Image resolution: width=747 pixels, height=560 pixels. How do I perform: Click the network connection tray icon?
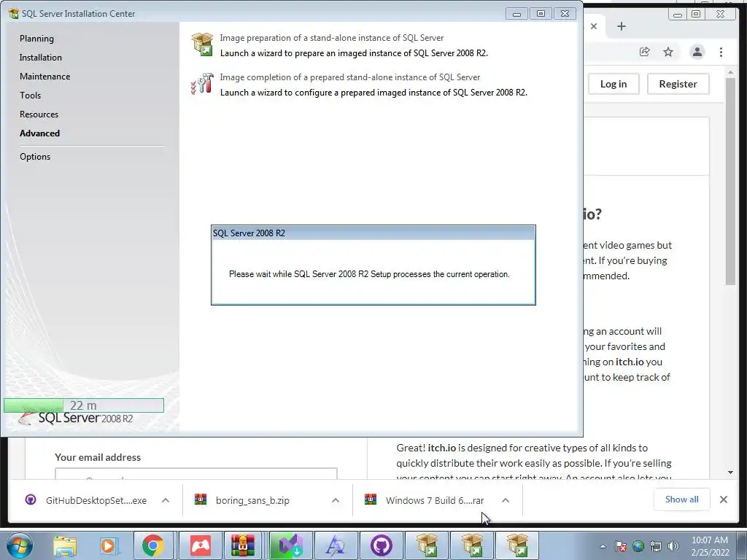[656, 546]
